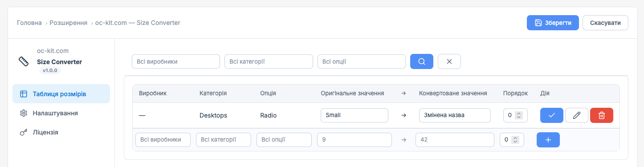Focus new-row original value field with placeholder 9
Viewport: 644px width, 167px height.
(355, 140)
